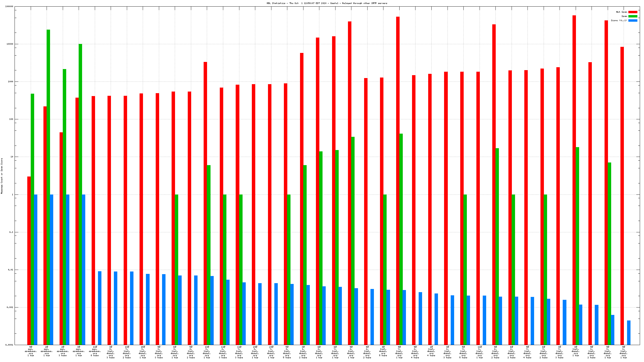Image resolution: width=644 pixels, height=362 pixels.
Task: Click the 100000 y-axis tick label
Action: (x=9, y=6)
